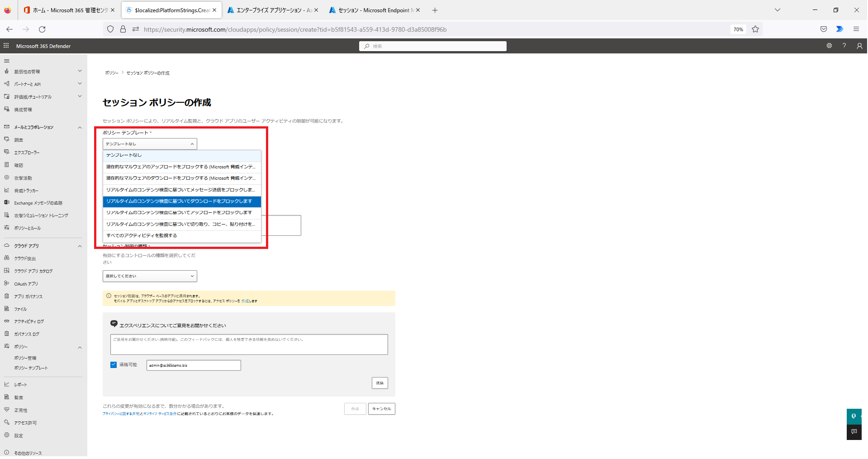Click the キャンセル button
Screen dimensions: 868x459
(381, 409)
